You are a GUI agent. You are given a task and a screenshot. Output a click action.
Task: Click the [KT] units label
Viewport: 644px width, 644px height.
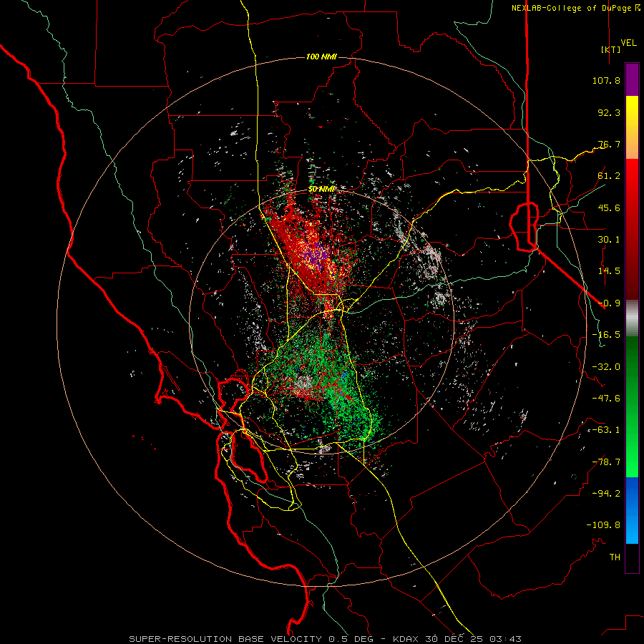[x=611, y=49]
